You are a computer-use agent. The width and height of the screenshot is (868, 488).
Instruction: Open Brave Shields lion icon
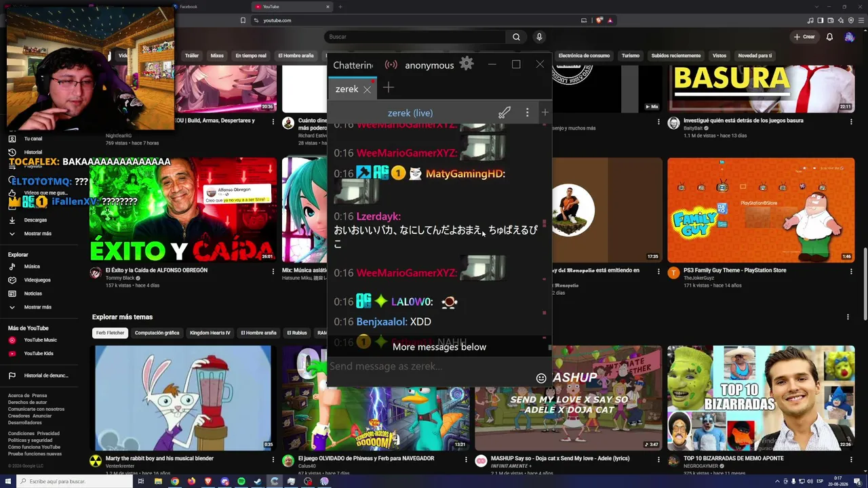(599, 20)
